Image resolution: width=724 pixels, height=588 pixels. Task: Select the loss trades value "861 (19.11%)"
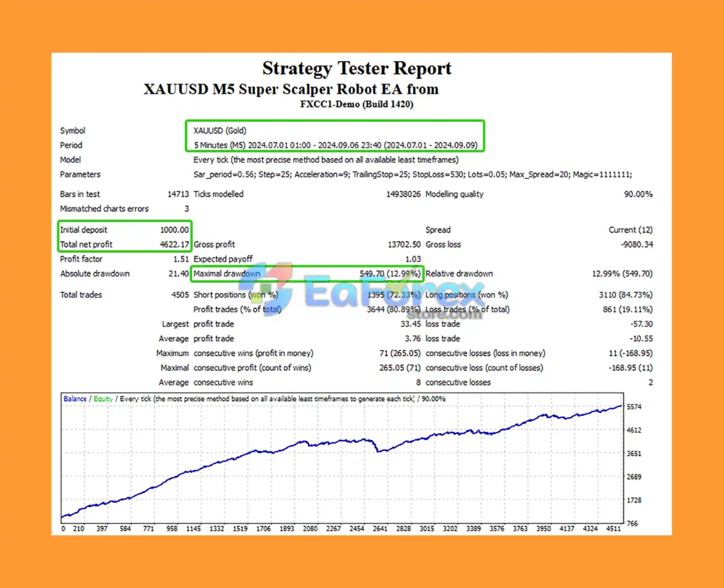(628, 310)
